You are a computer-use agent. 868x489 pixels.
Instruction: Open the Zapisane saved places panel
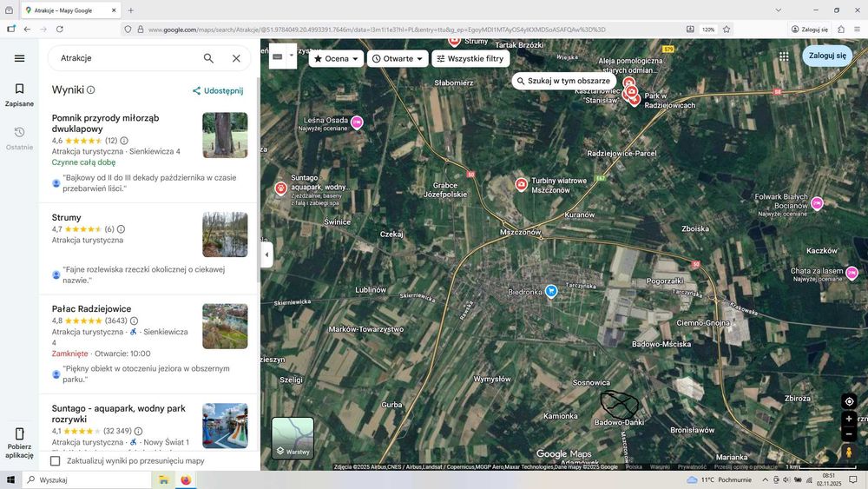19,95
